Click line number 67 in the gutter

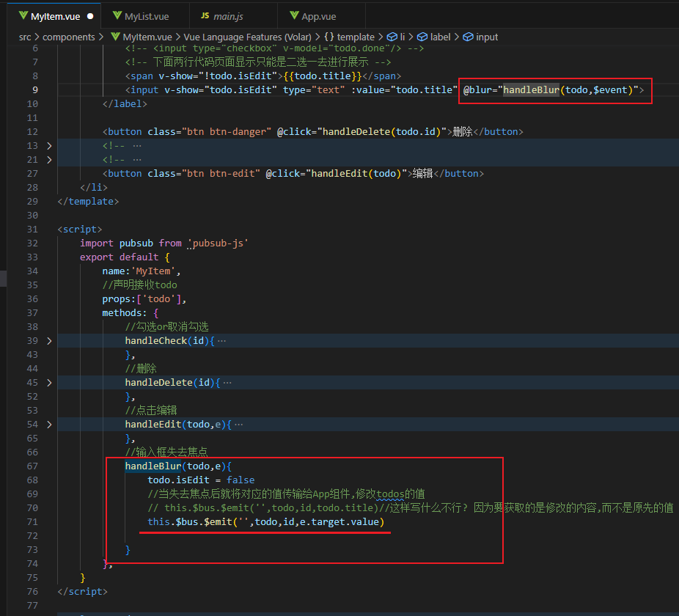32,466
